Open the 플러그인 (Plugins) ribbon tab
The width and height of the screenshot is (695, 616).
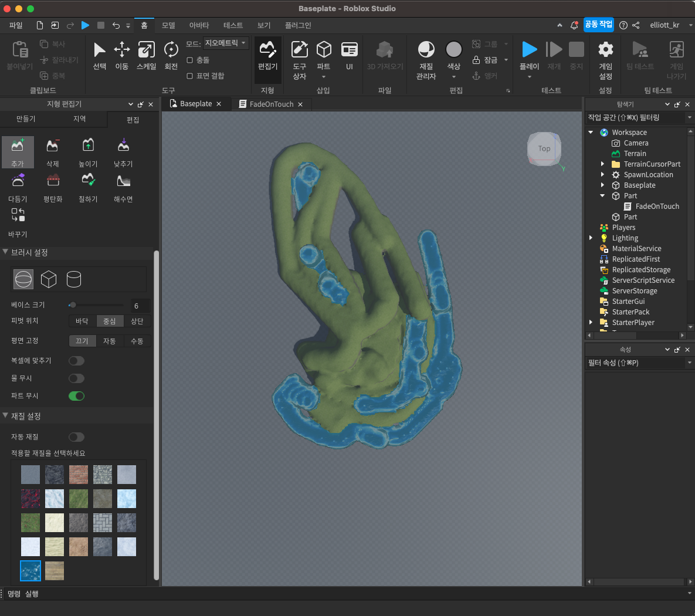click(298, 25)
